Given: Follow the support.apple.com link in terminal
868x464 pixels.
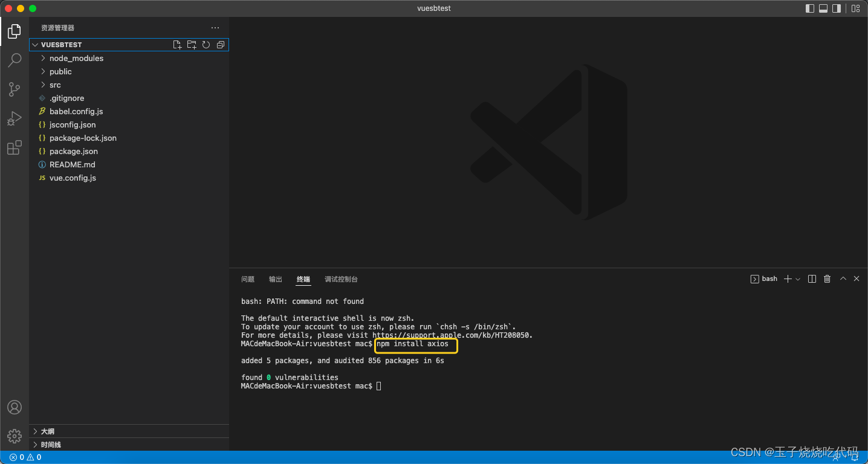Looking at the screenshot, I should 452,335.
